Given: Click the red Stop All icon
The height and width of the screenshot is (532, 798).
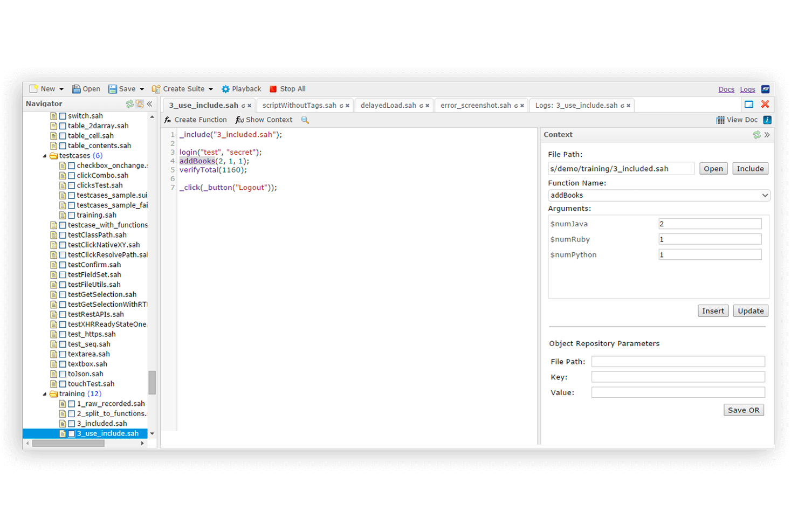Looking at the screenshot, I should tap(274, 88).
